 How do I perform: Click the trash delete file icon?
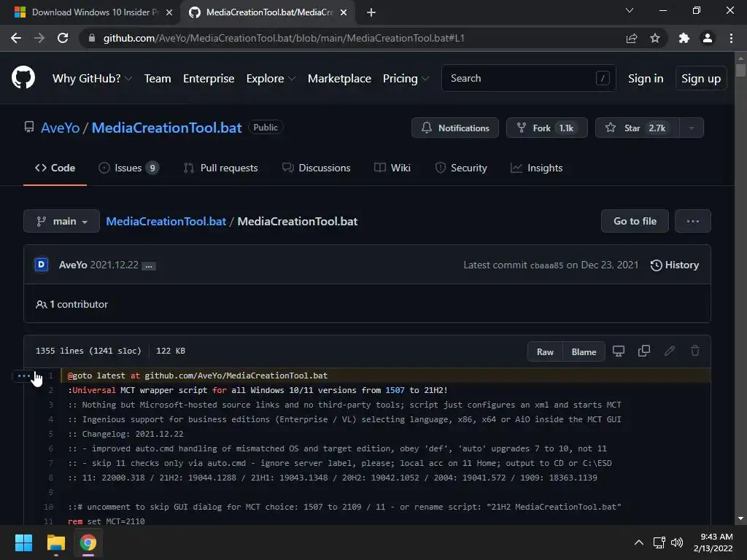pos(695,351)
